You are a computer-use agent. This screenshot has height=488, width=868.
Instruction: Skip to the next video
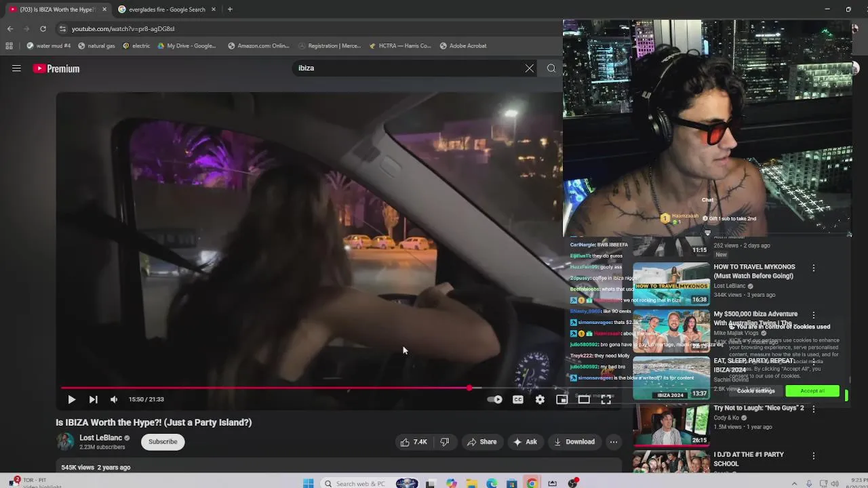pos(93,400)
